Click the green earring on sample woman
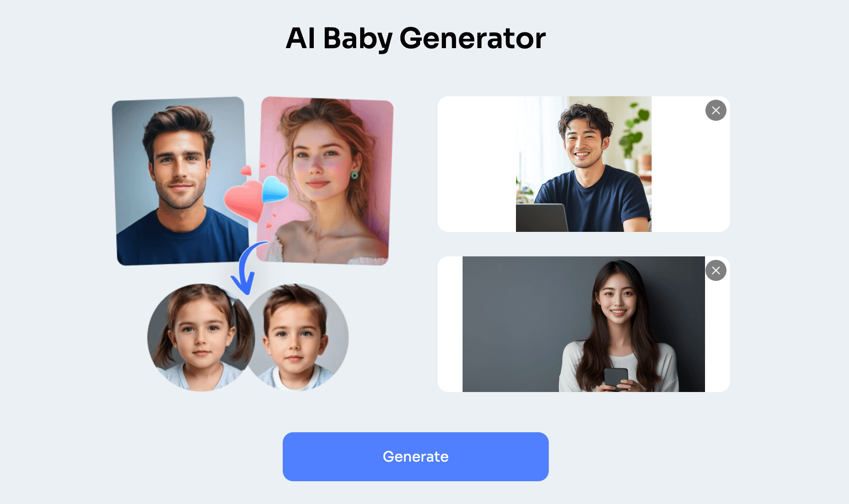This screenshot has height=504, width=849. 354,175
